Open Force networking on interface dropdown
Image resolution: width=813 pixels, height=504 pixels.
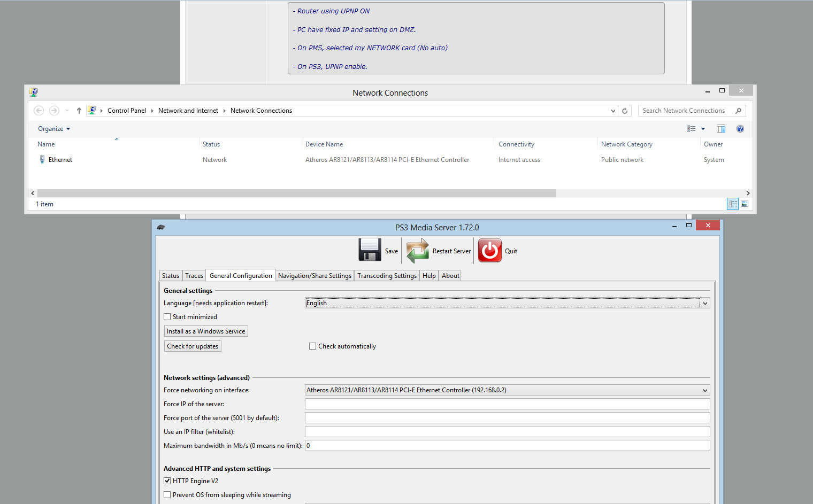[705, 390]
